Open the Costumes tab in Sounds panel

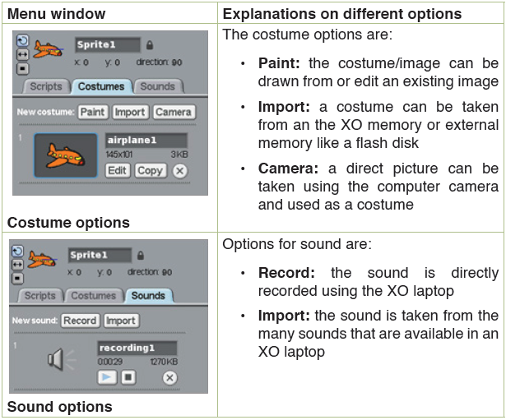tap(94, 296)
